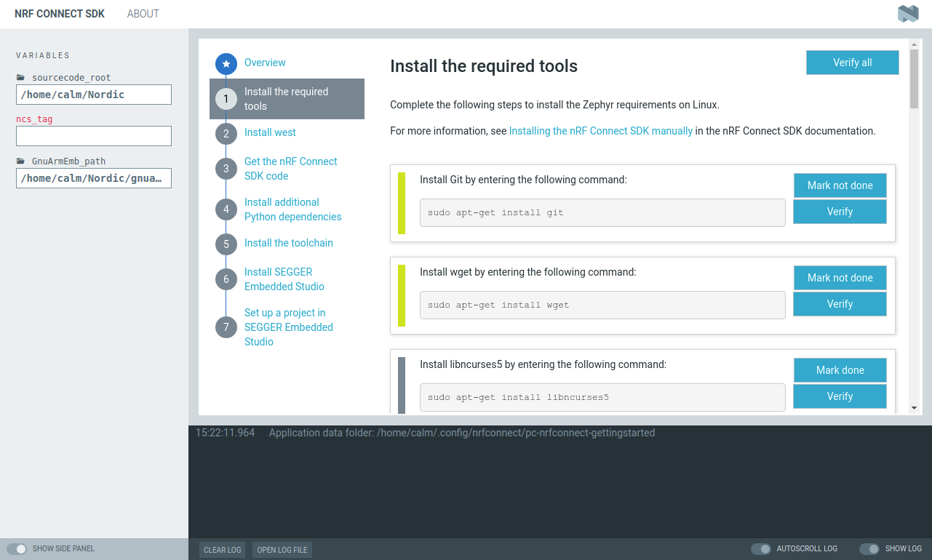The width and height of the screenshot is (932, 560).
Task: Open Install additional Python dependencies step
Action: click(x=292, y=209)
